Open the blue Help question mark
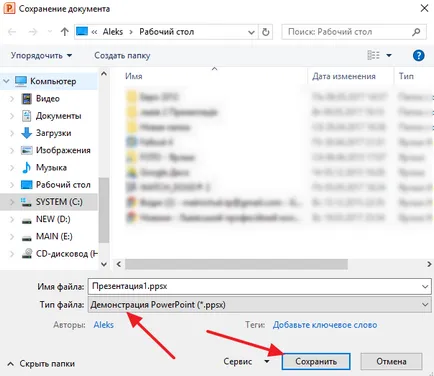Image resolution: width=434 pixels, height=376 pixels. click(418, 55)
